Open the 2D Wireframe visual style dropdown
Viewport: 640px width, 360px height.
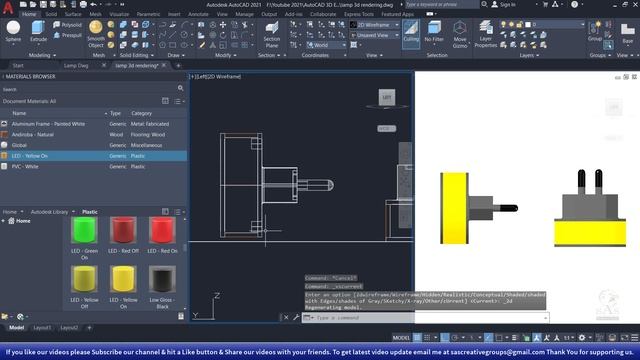(374, 25)
